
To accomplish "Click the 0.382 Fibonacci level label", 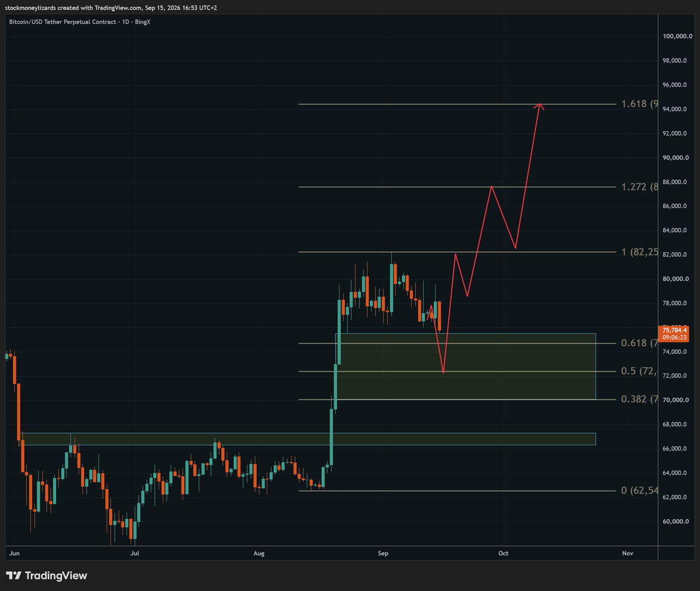I will (640, 399).
